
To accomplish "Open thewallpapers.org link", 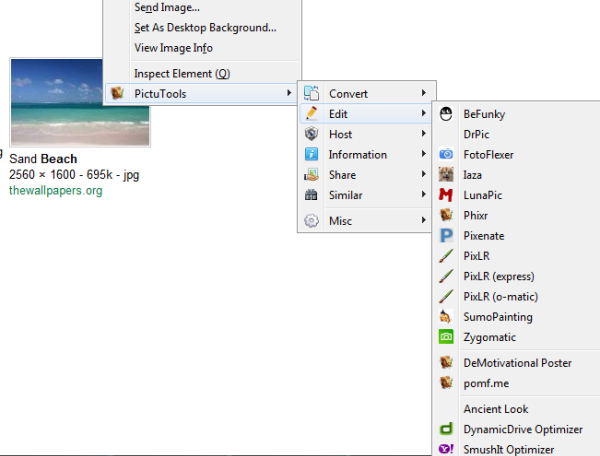I will tap(55, 190).
